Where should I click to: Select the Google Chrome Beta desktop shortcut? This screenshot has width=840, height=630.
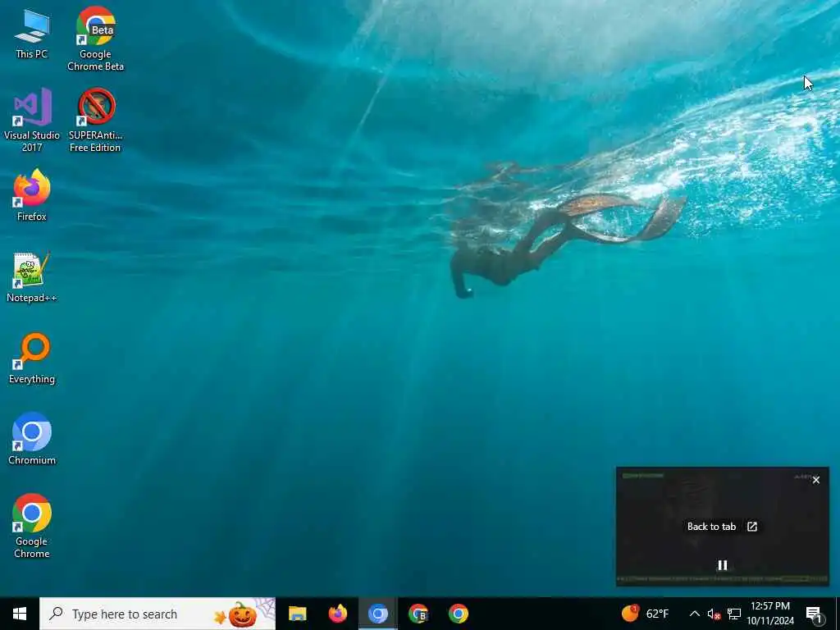click(x=95, y=39)
